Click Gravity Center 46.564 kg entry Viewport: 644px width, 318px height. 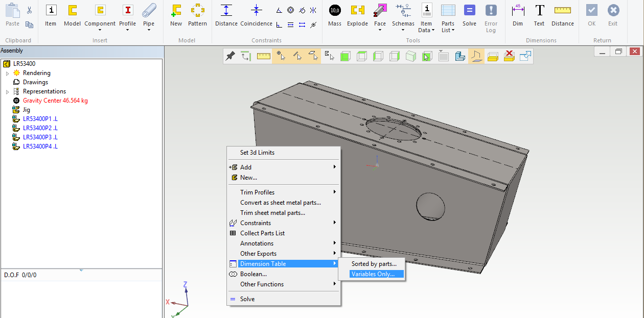(x=55, y=101)
